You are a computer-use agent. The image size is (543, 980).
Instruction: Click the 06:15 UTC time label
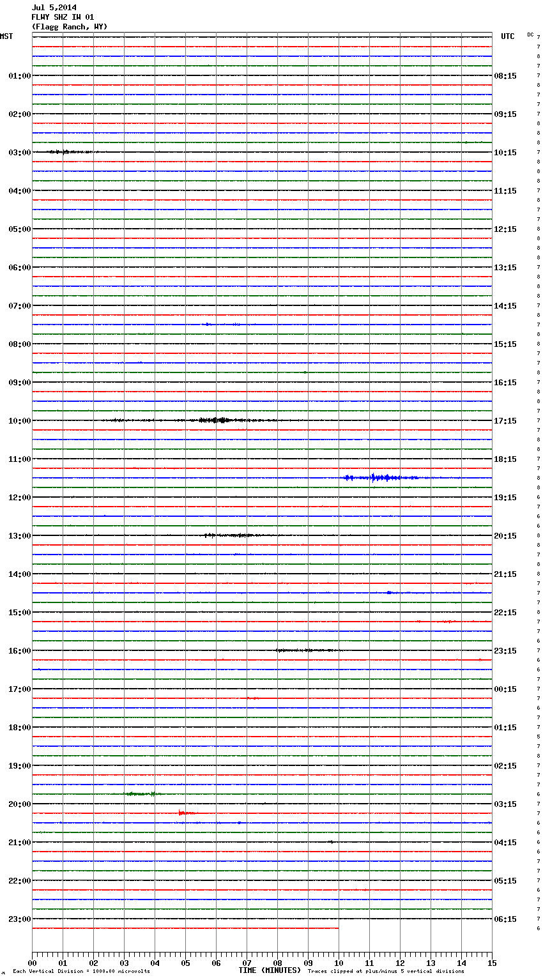tap(505, 919)
